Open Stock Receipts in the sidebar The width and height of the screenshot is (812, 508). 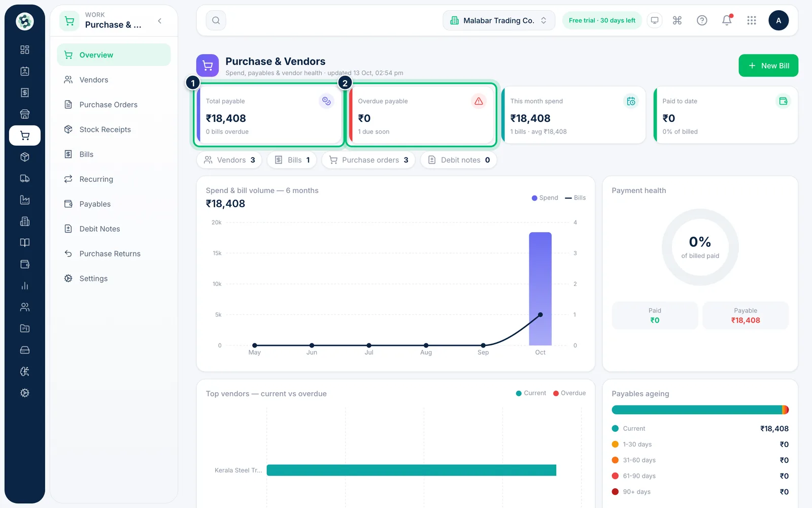point(114,130)
